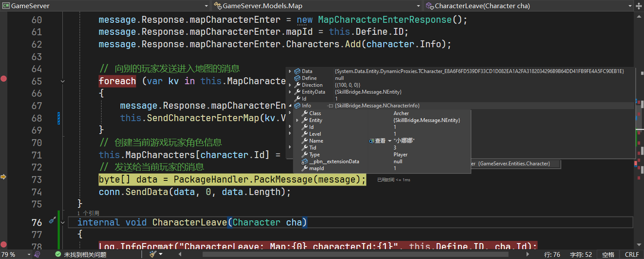
Task: Expand the Data property in data tip
Action: pyautogui.click(x=290, y=71)
